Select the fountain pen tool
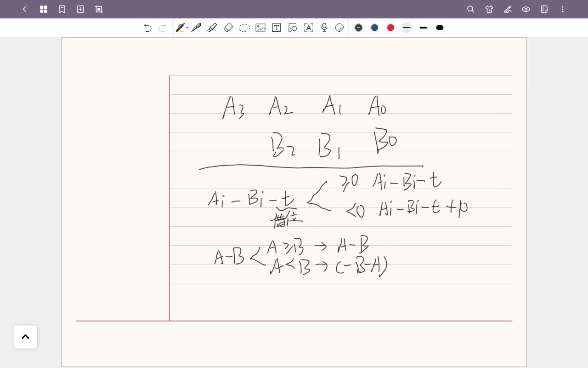This screenshot has height=368, width=588. (x=180, y=28)
